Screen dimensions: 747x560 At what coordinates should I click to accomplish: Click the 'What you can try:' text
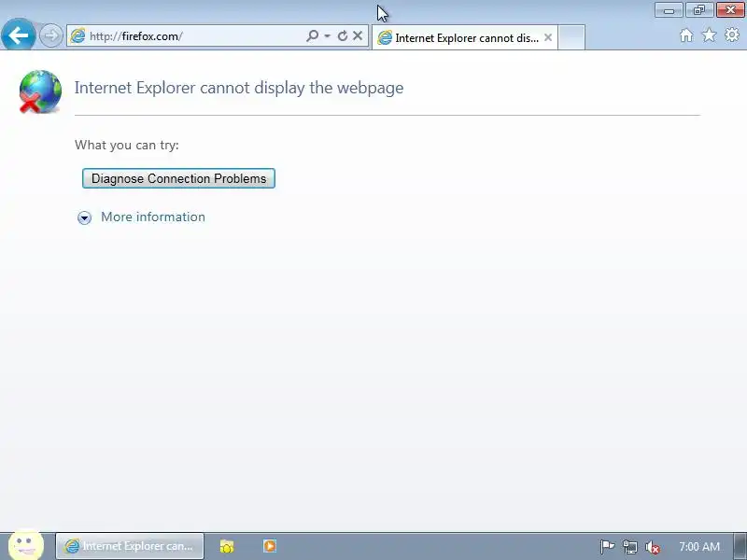(x=127, y=146)
